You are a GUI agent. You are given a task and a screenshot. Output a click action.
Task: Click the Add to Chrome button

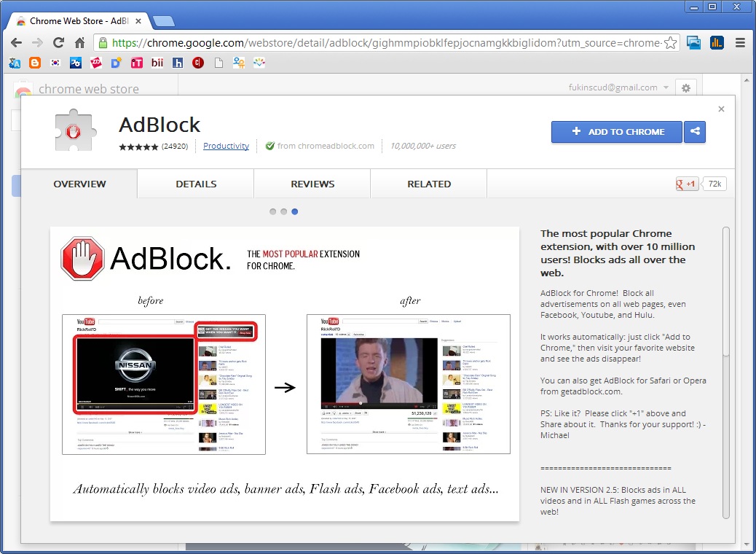617,132
